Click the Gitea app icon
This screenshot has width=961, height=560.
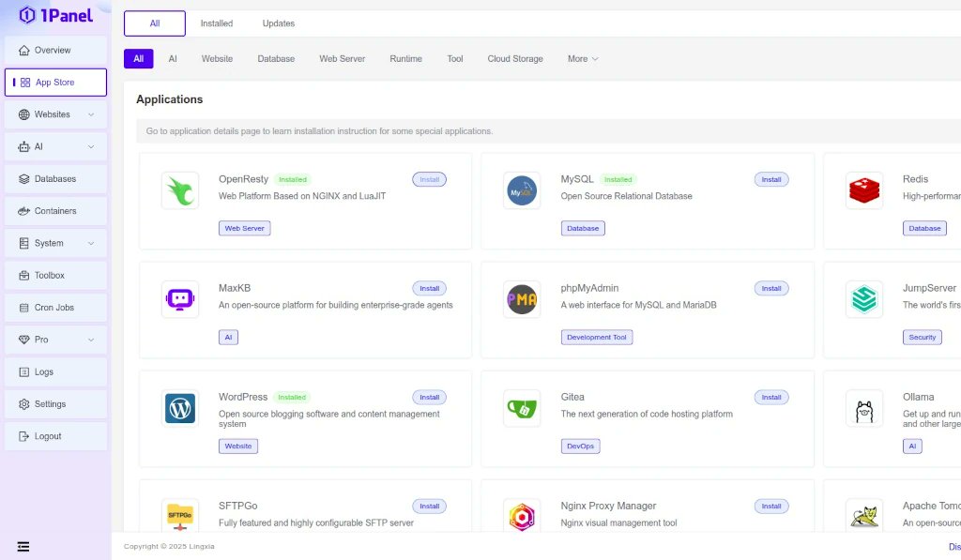coord(522,409)
